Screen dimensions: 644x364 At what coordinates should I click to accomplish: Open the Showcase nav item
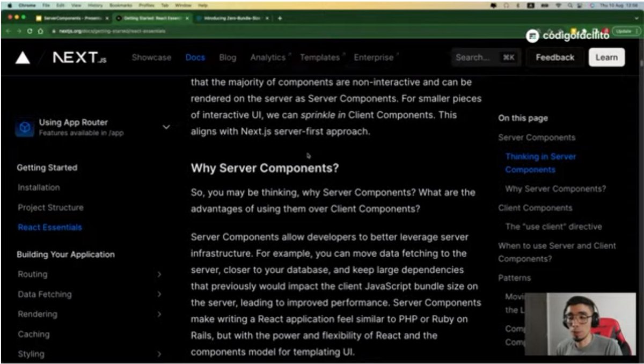pos(151,57)
